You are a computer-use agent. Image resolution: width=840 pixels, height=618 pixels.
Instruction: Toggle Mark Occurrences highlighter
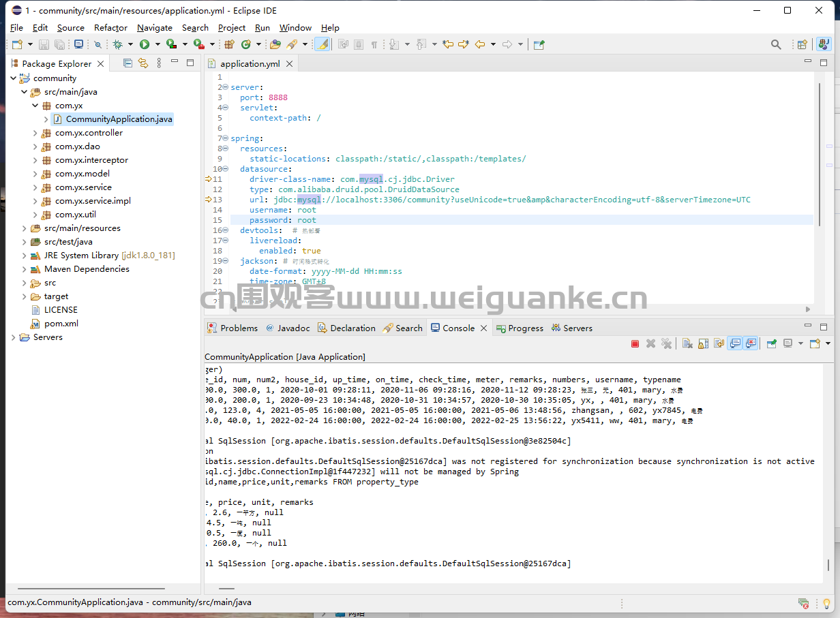pyautogui.click(x=323, y=44)
